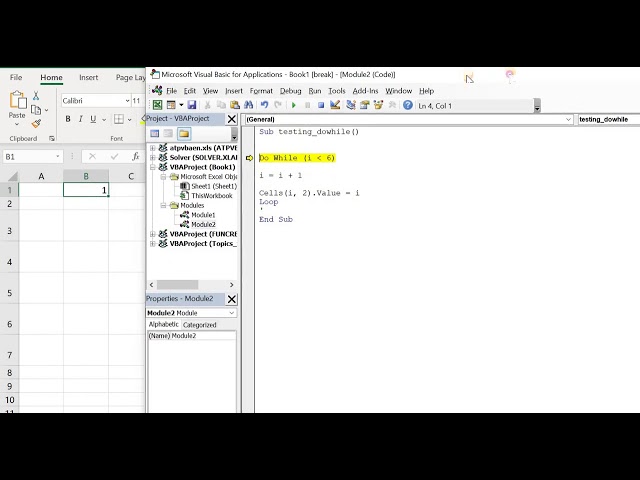Open the VBA Help menu

426,91
